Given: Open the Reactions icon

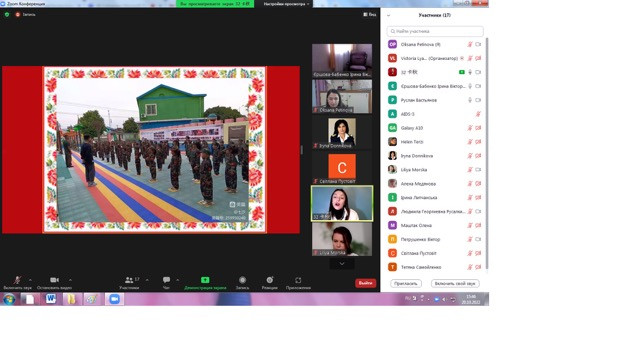Looking at the screenshot, I should 269,280.
